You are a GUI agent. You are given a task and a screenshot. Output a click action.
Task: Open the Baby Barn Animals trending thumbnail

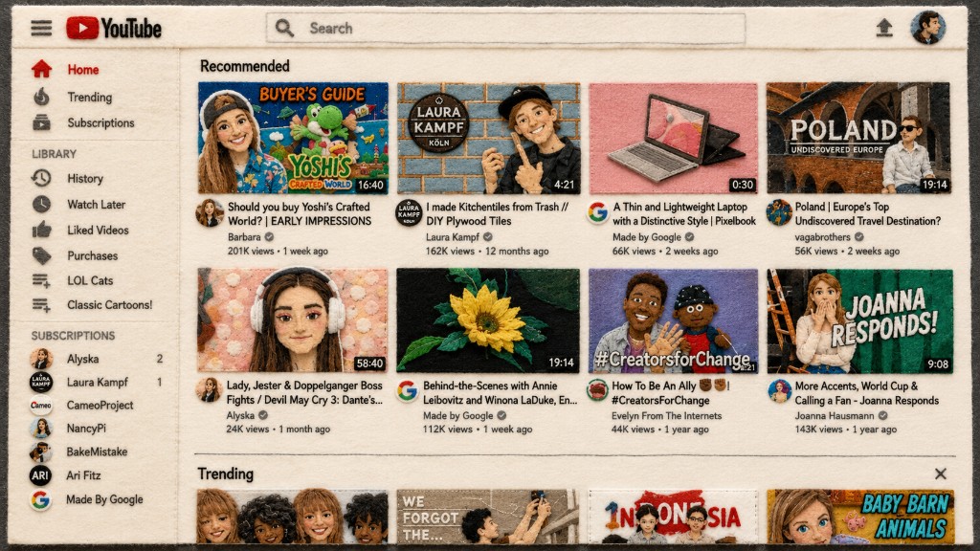click(x=860, y=517)
